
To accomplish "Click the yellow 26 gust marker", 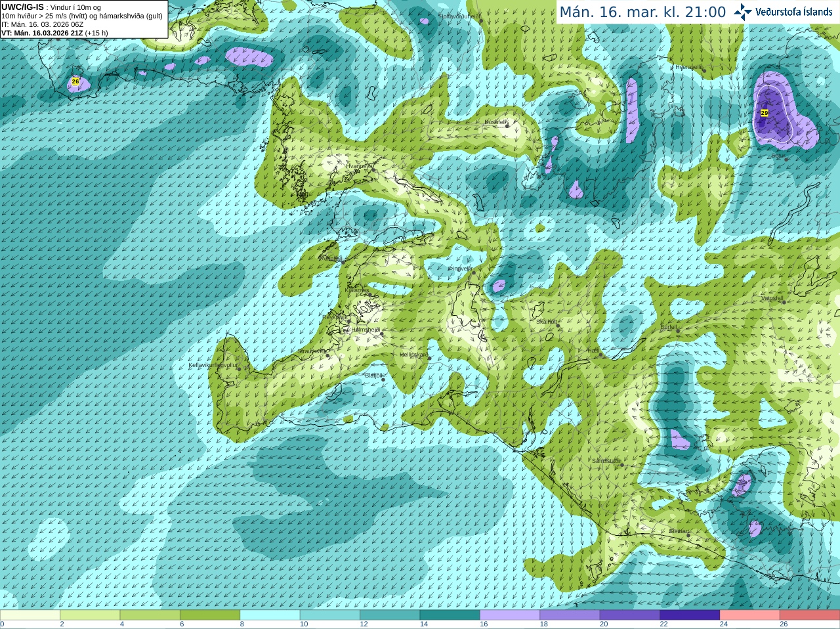I will click(x=75, y=81).
